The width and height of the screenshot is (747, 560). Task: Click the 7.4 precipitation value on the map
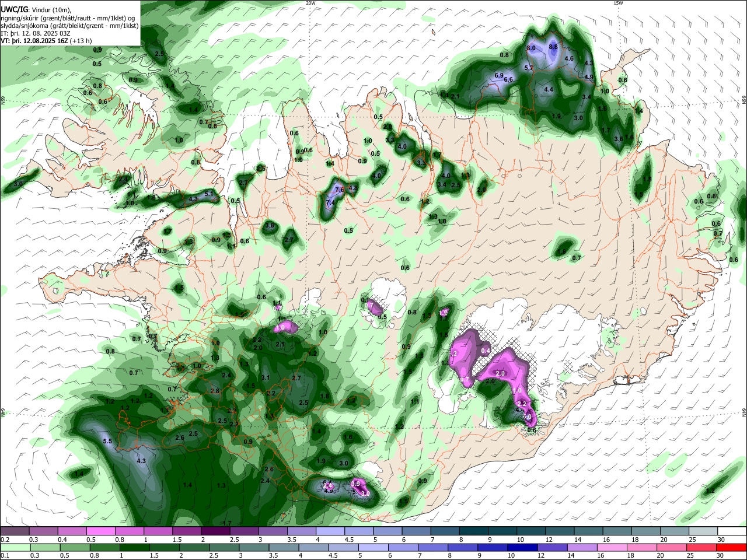[x=330, y=202]
